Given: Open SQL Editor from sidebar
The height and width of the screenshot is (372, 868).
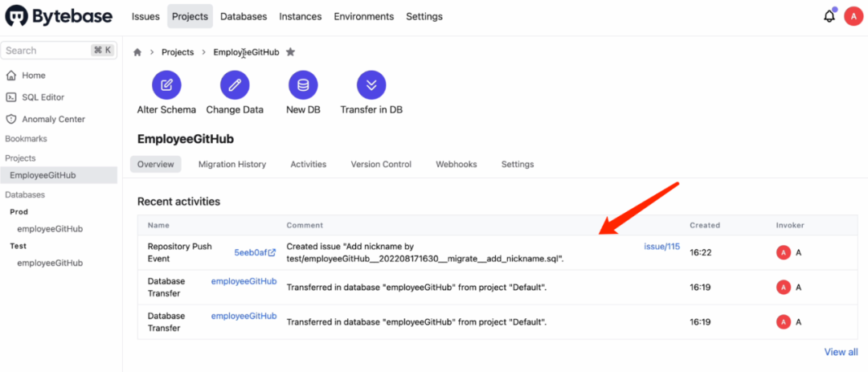Looking at the screenshot, I should tap(43, 97).
